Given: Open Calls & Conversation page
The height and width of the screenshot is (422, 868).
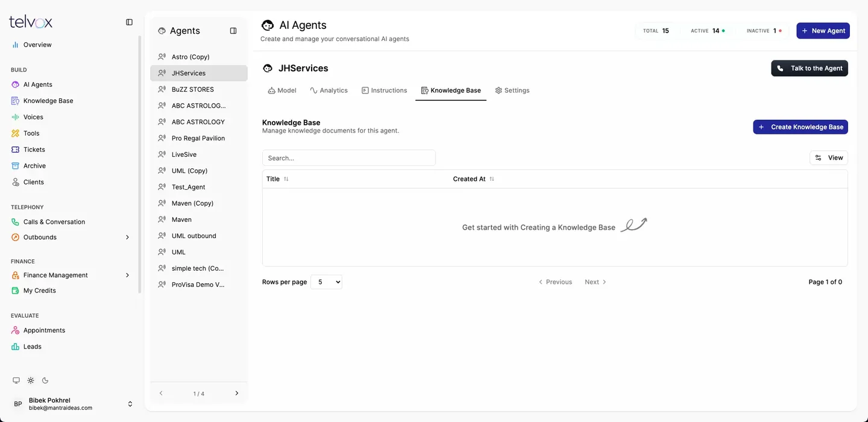Looking at the screenshot, I should coord(54,222).
